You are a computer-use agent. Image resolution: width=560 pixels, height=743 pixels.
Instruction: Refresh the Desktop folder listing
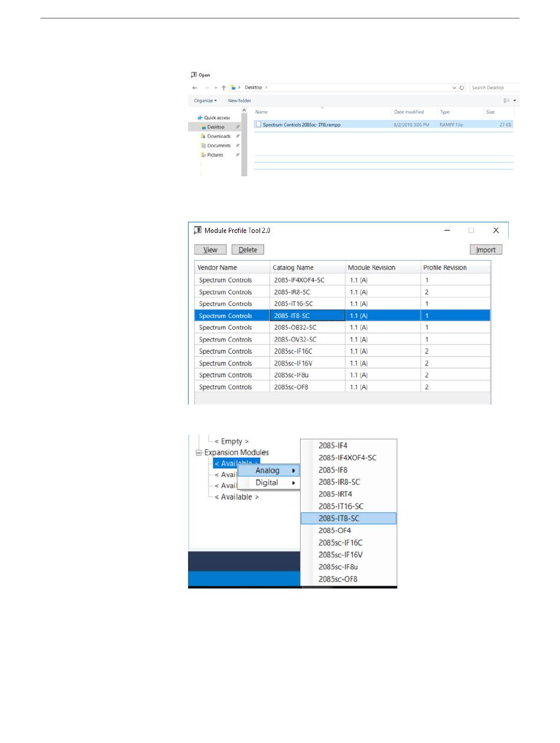(x=462, y=88)
